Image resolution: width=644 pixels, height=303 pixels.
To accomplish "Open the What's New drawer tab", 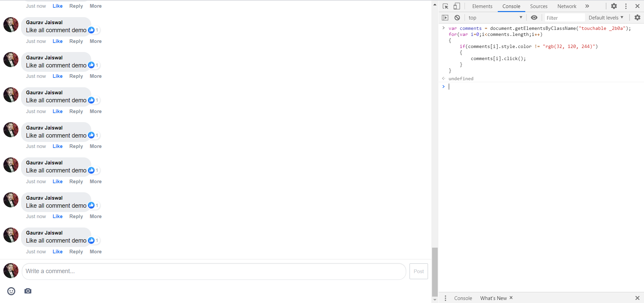I will [493, 298].
